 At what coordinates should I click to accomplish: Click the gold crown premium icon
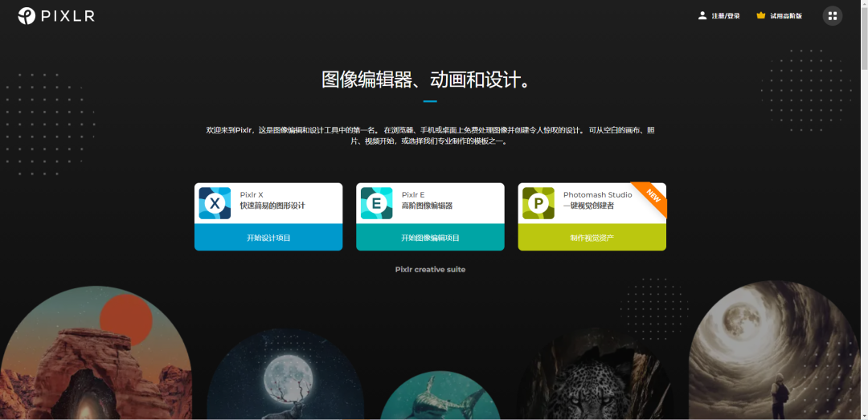coord(760,15)
